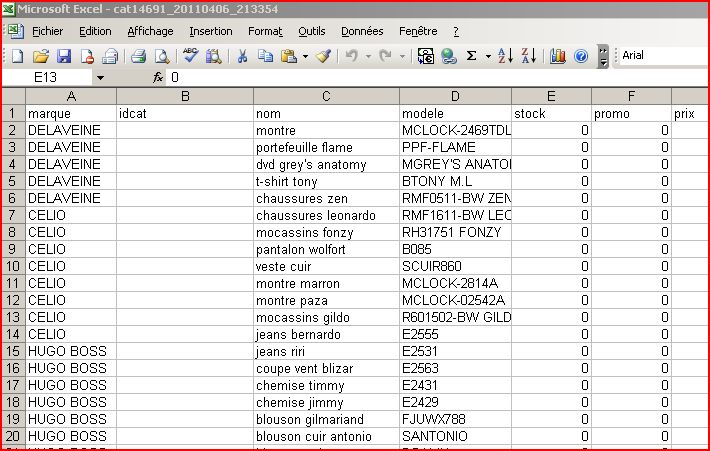Launch the Chart Wizard

557,56
